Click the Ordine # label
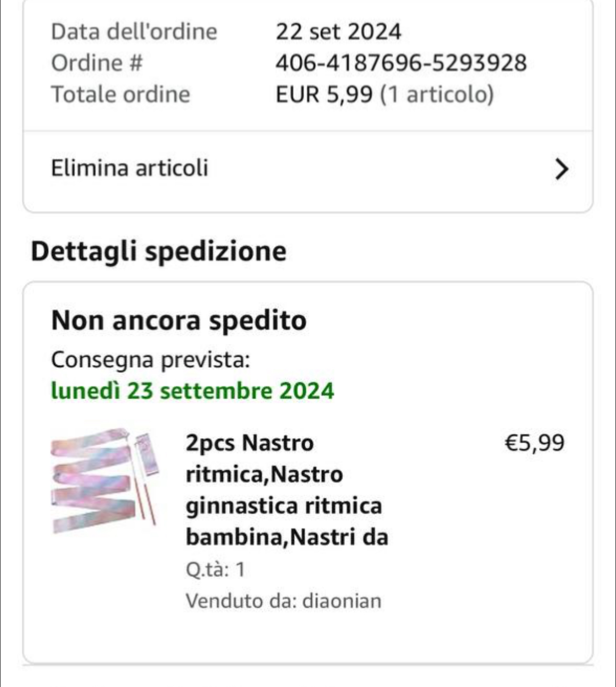Screen dimensions: 616x687 click(x=97, y=63)
